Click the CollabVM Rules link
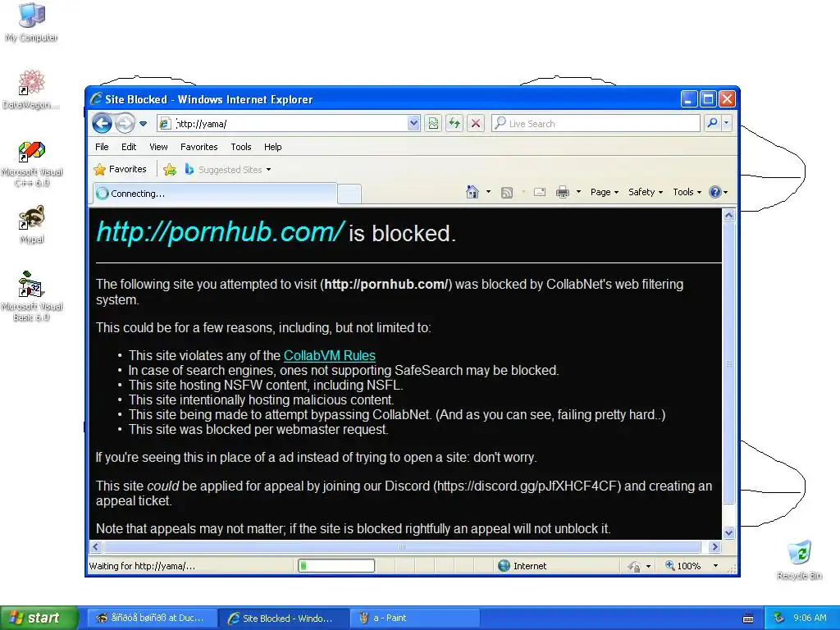Screen dimensions: 840x630 [330, 356]
